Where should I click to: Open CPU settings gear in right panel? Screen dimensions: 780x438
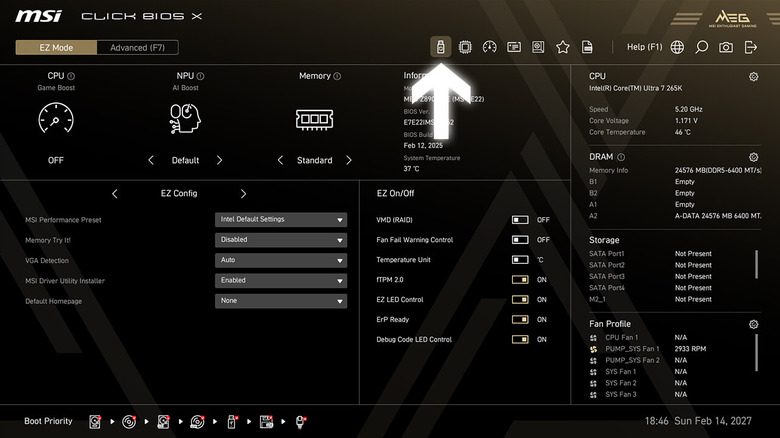(x=753, y=76)
